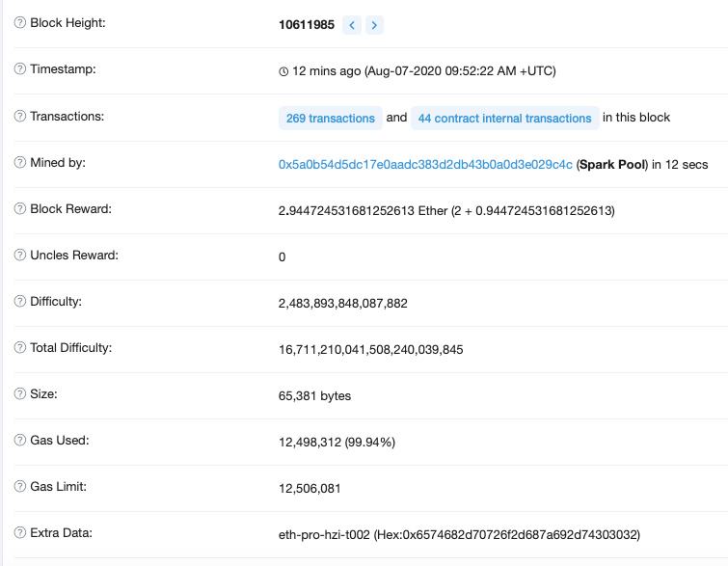
Task: Open the Spark Pool miner address link
Action: pyautogui.click(x=425, y=165)
